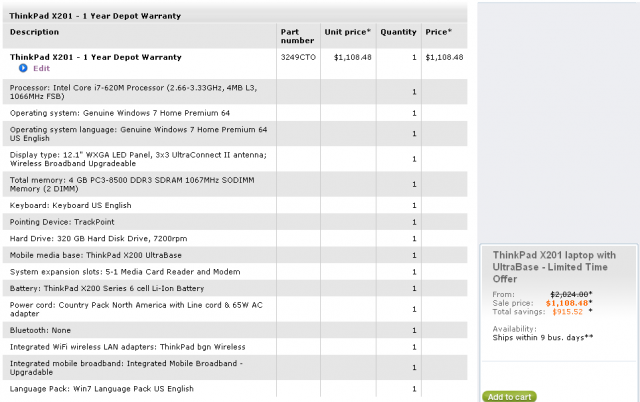Click the Bluetooth: None row

235,330
